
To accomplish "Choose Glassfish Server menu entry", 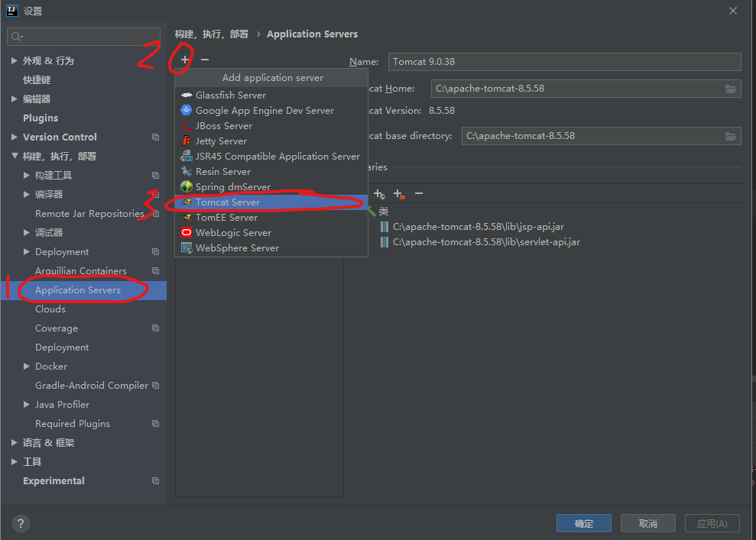I will click(x=271, y=95).
